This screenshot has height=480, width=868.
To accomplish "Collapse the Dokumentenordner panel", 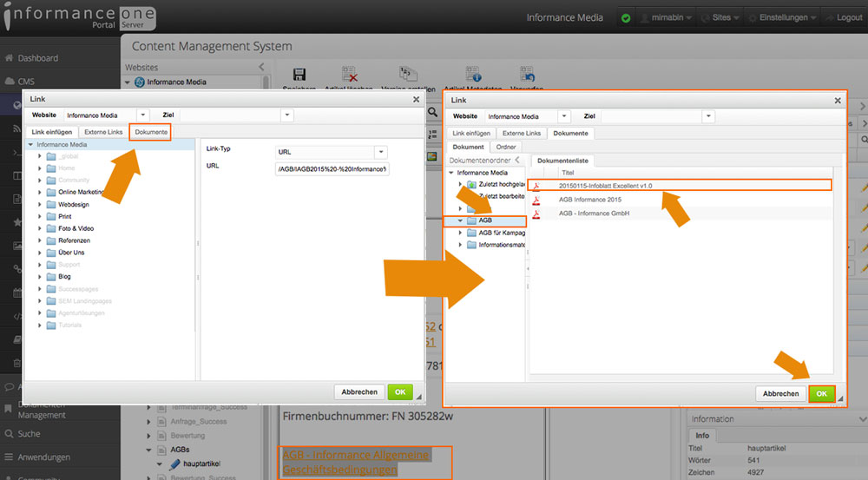I will click(517, 160).
